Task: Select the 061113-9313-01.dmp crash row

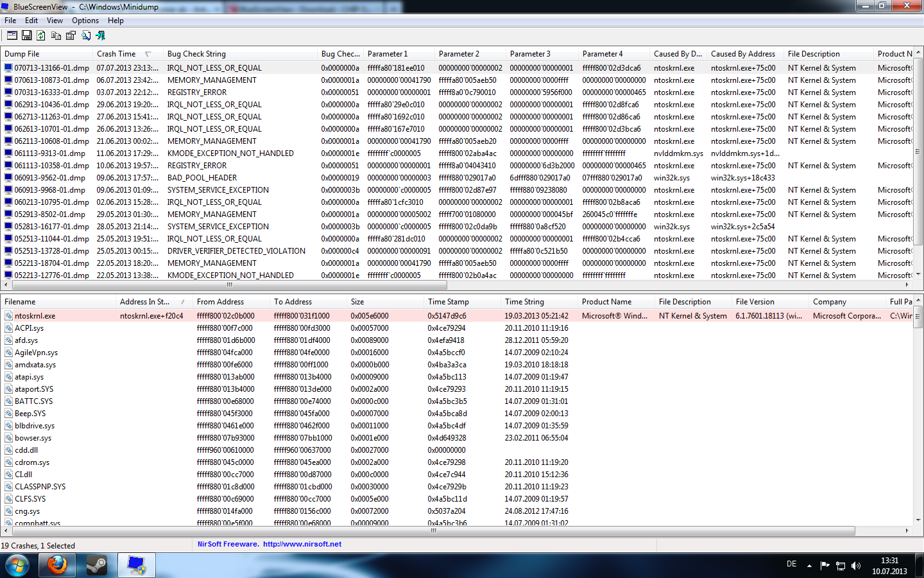Action: (x=49, y=153)
